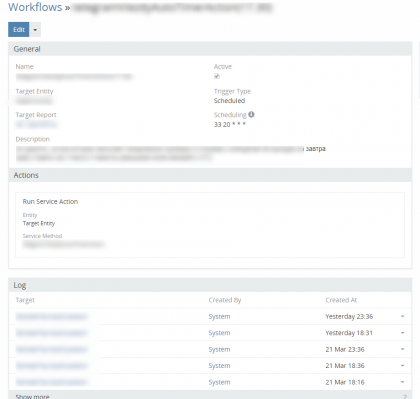Open row menu for 21 Mar 18:36 log

[402, 366]
